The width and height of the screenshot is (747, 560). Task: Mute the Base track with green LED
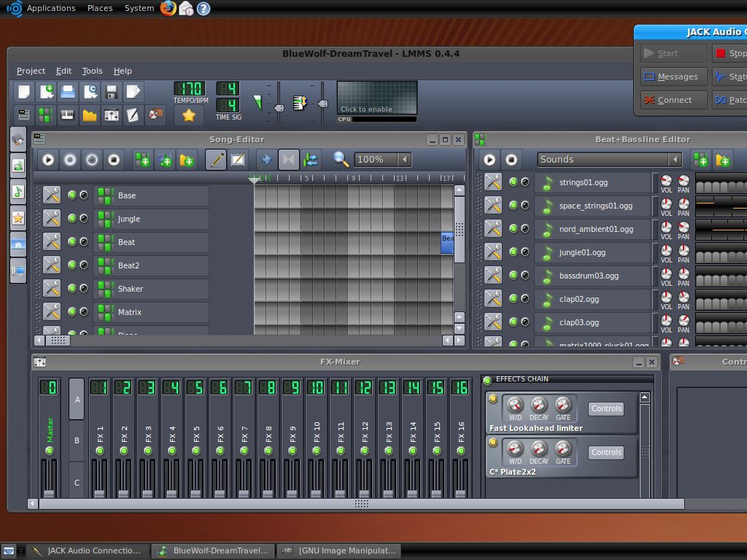(71, 195)
